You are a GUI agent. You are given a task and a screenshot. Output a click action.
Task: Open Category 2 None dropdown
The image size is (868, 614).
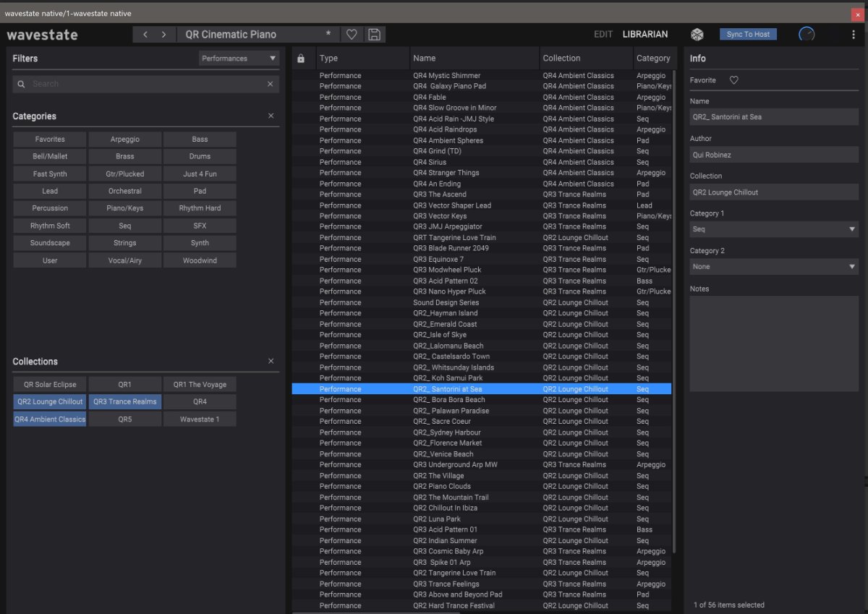(774, 267)
